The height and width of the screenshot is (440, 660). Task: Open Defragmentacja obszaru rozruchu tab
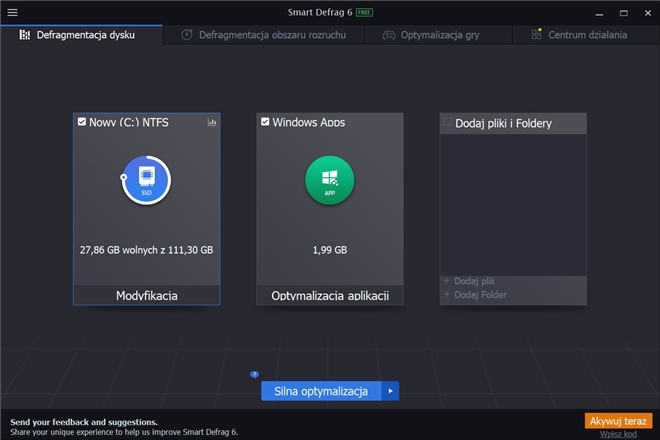263,35
